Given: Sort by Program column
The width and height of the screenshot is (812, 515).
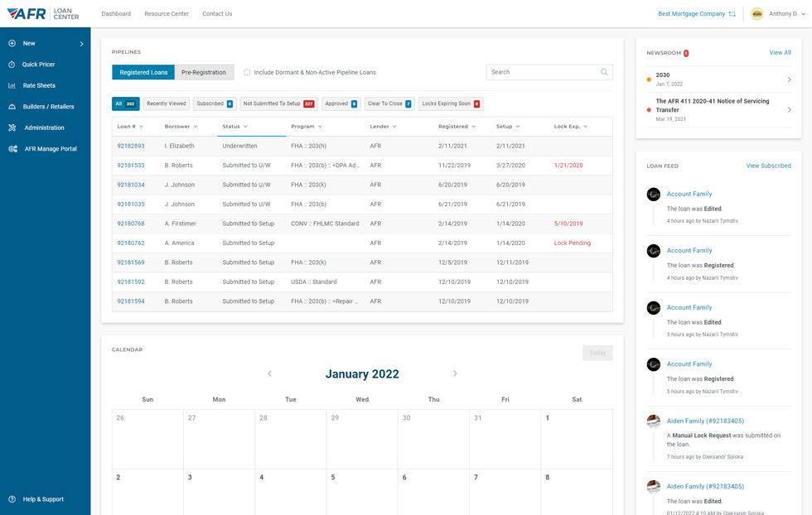Looking at the screenshot, I should [x=307, y=127].
